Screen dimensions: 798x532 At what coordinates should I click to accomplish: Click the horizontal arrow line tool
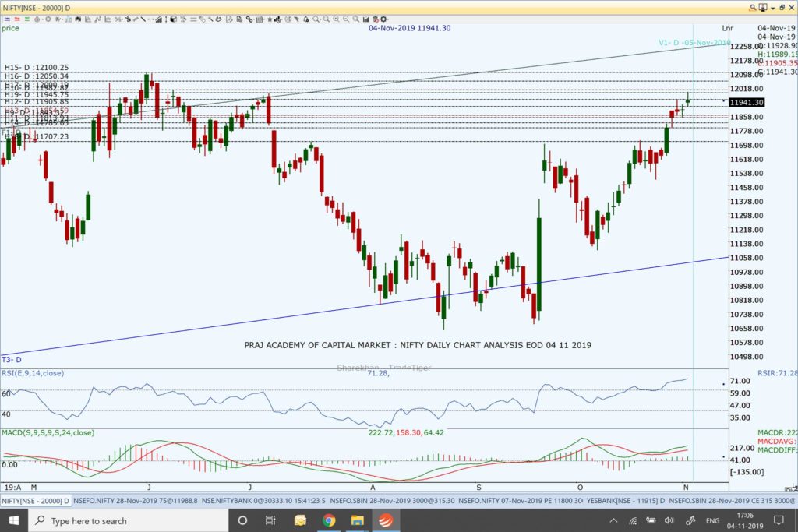click(150, 19)
